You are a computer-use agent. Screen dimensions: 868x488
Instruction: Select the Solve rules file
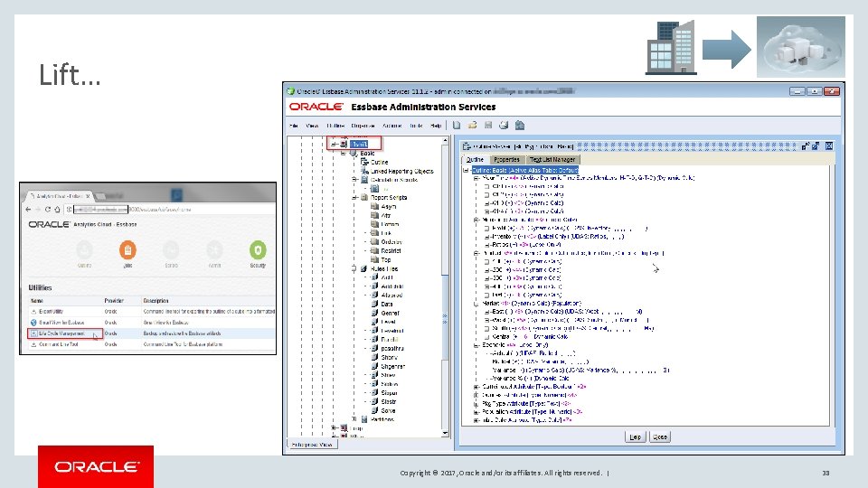[x=388, y=410]
